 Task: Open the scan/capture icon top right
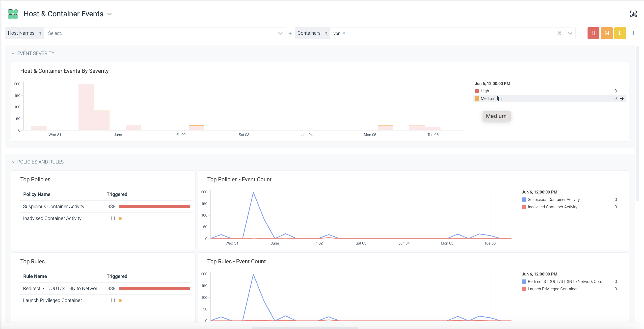pos(633,14)
